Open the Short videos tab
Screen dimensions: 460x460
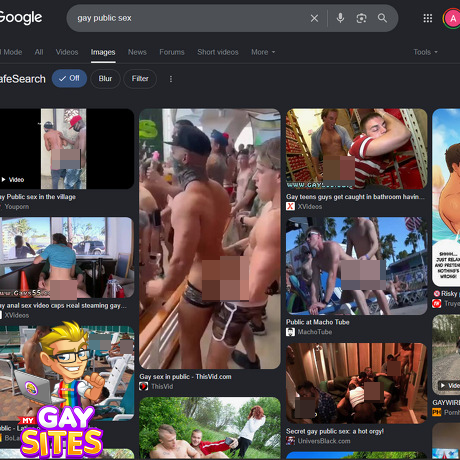[x=218, y=52]
